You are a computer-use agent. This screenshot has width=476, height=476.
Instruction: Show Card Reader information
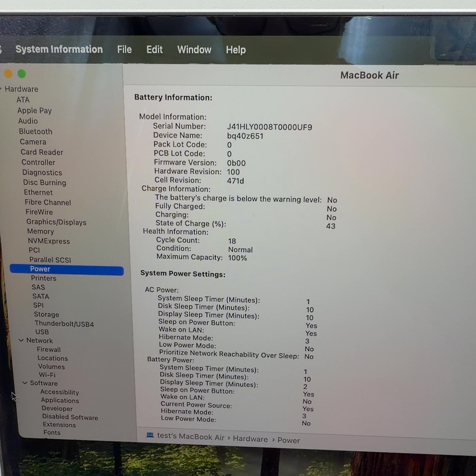tap(42, 152)
